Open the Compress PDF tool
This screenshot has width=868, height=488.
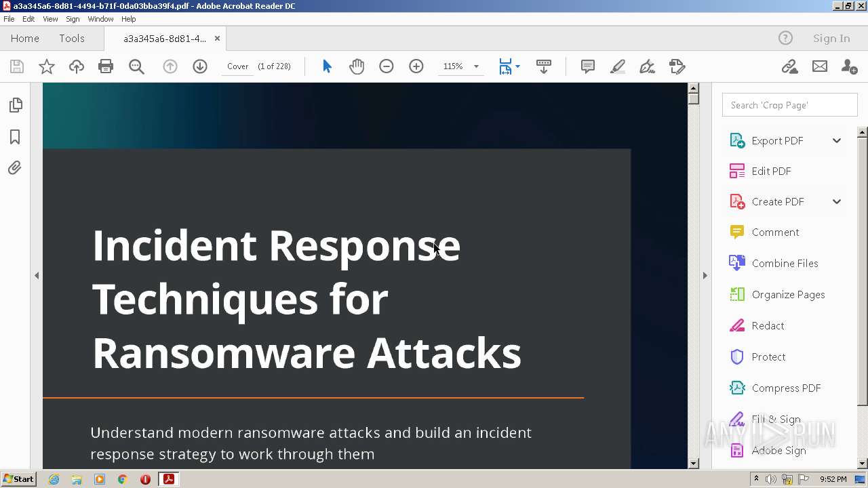click(x=786, y=388)
